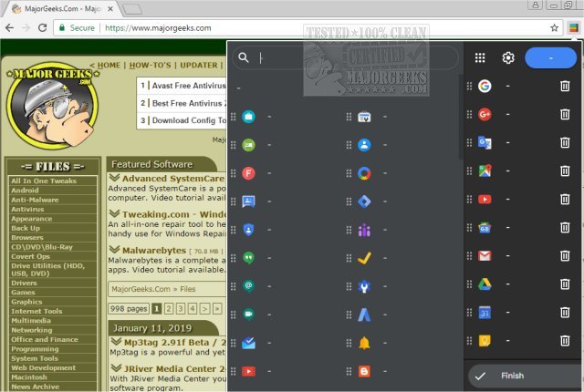The width and height of the screenshot is (584, 392).
Task: Click the Gmail icon in the right list
Action: [485, 255]
